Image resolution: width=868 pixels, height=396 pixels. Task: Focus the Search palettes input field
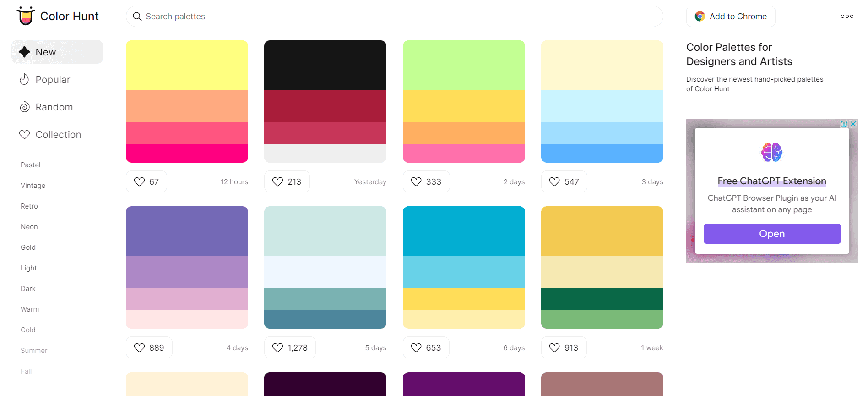394,16
